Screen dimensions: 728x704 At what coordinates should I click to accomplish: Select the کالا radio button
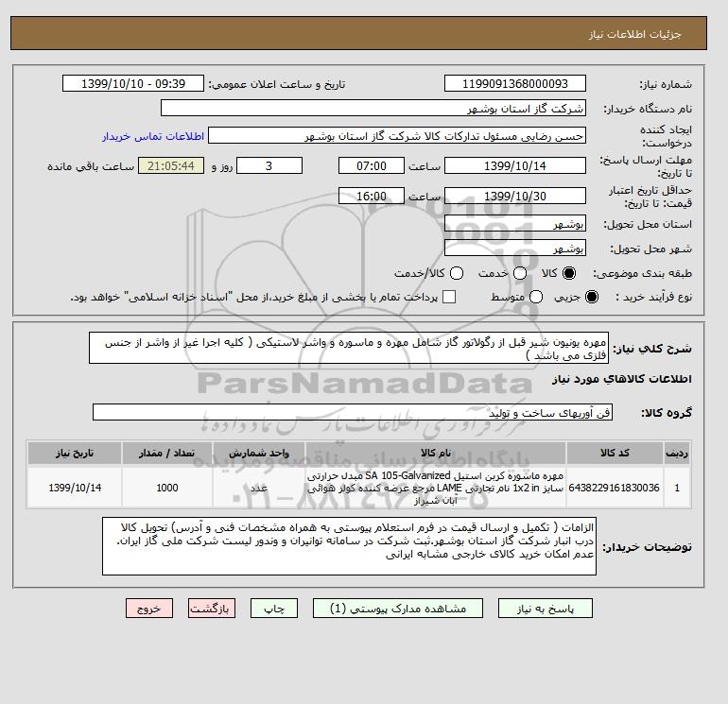[x=568, y=273]
